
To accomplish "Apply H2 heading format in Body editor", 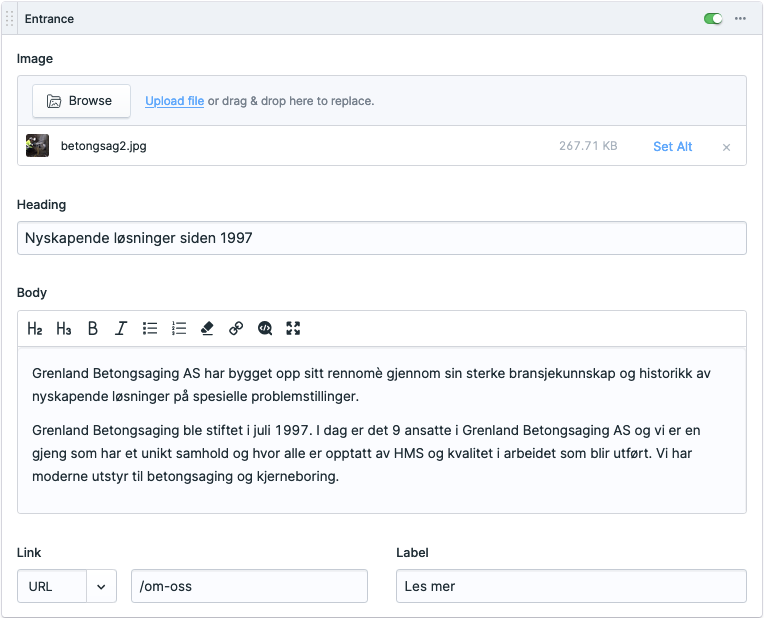I will pyautogui.click(x=35, y=328).
